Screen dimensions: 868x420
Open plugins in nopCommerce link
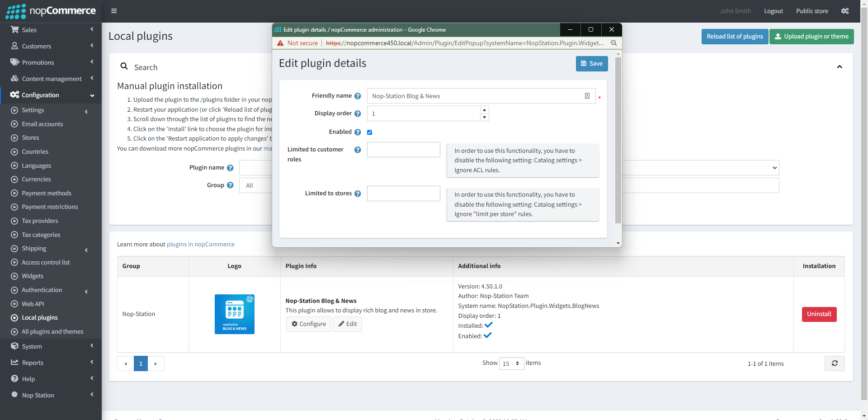(201, 245)
